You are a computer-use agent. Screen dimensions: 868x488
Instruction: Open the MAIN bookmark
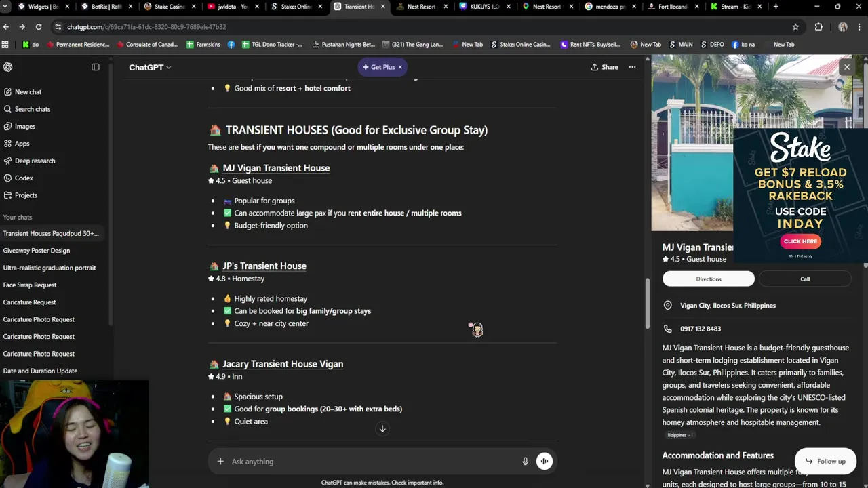(681, 45)
